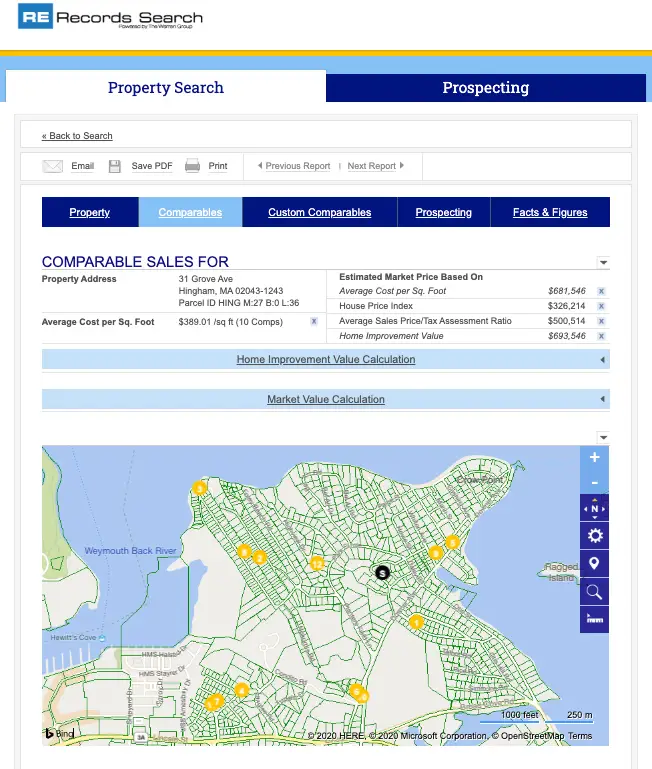
Task: Expand the Market Value Calculation section
Action: [x=325, y=400]
